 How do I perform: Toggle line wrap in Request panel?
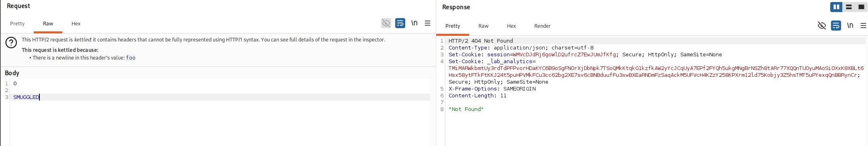[400, 23]
